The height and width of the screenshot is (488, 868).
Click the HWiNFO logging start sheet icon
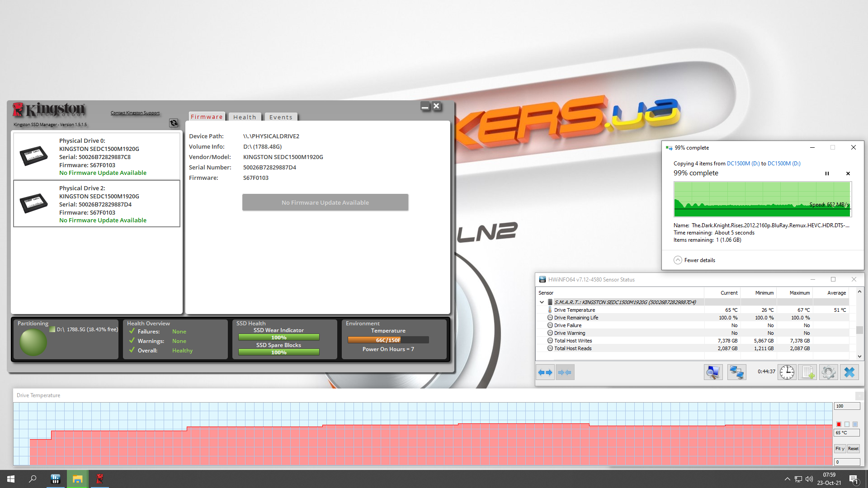(x=807, y=372)
